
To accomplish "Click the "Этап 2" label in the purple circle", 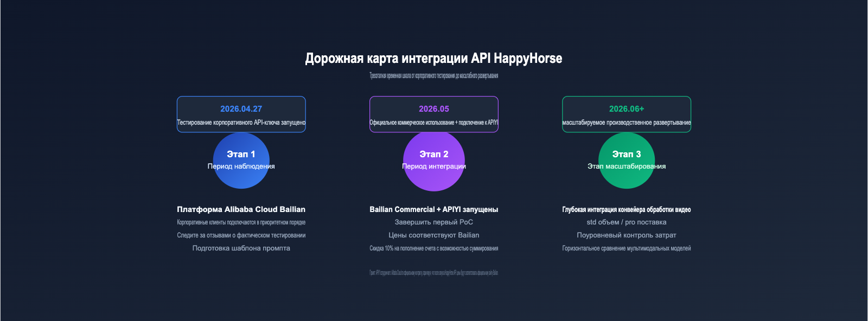I will (x=433, y=155).
